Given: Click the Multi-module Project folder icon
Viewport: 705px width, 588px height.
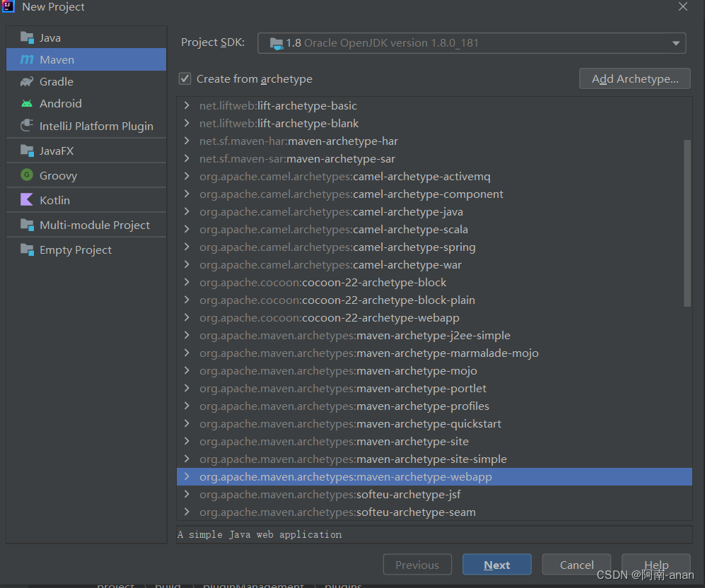Looking at the screenshot, I should (x=27, y=225).
